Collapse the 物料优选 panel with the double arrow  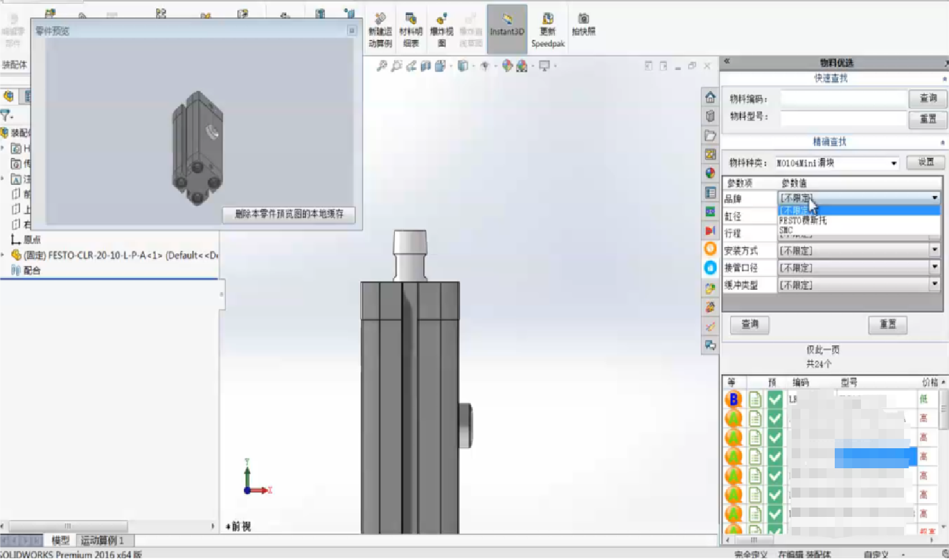(727, 61)
